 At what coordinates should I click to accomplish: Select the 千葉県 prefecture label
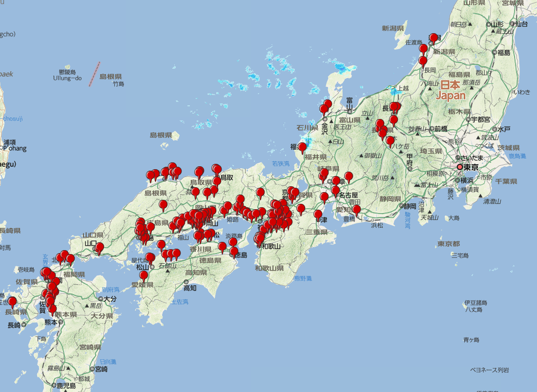(506, 181)
